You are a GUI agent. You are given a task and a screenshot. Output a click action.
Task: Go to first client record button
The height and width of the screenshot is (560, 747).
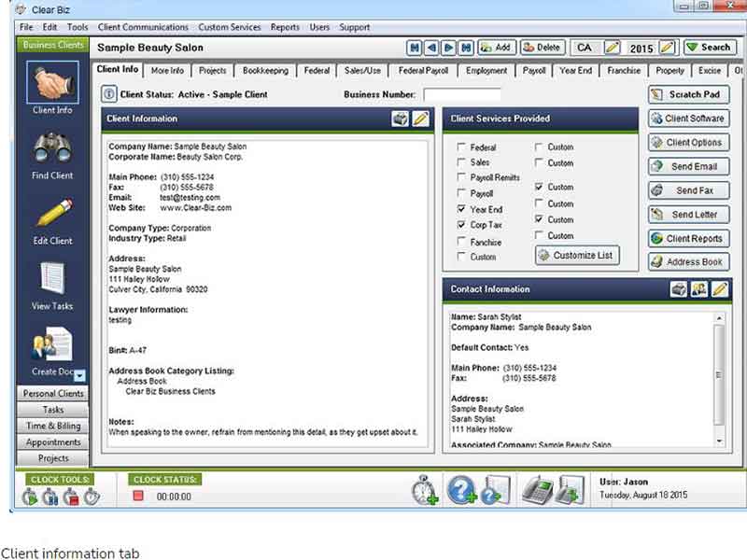414,48
